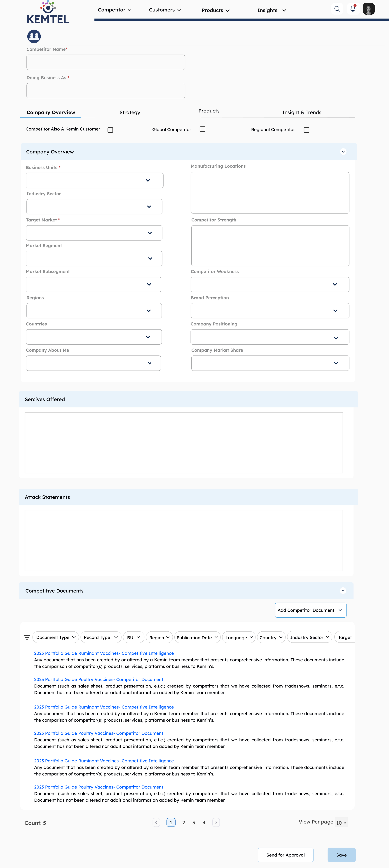This screenshot has height=868, width=389.
Task: Open the Business Units dropdown
Action: point(95,181)
